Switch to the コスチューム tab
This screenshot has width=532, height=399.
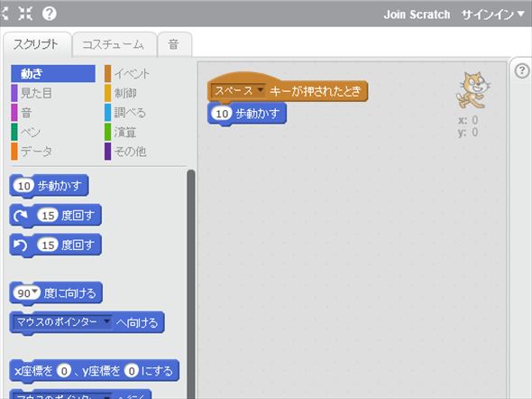tap(114, 44)
